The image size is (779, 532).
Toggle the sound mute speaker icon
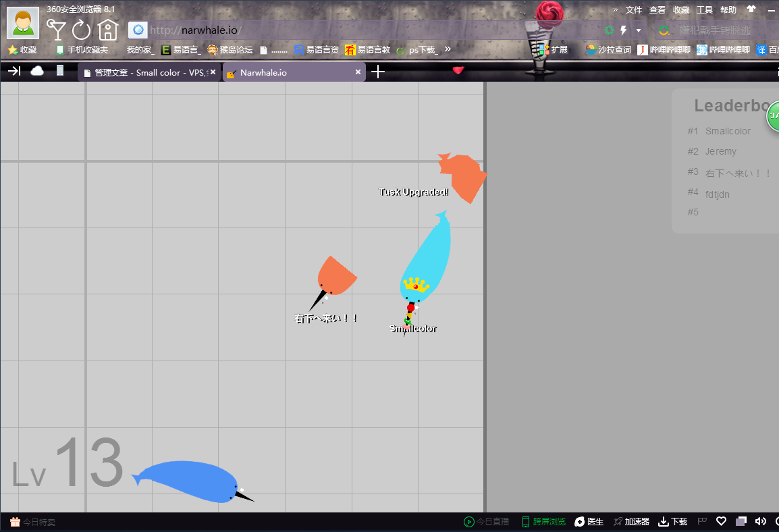[x=760, y=521]
